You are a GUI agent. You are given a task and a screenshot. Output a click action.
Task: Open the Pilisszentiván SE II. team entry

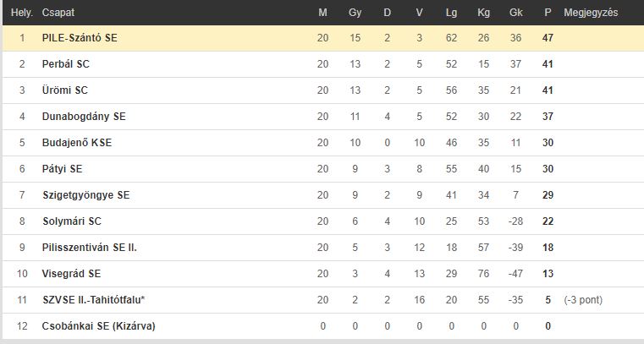(x=90, y=248)
